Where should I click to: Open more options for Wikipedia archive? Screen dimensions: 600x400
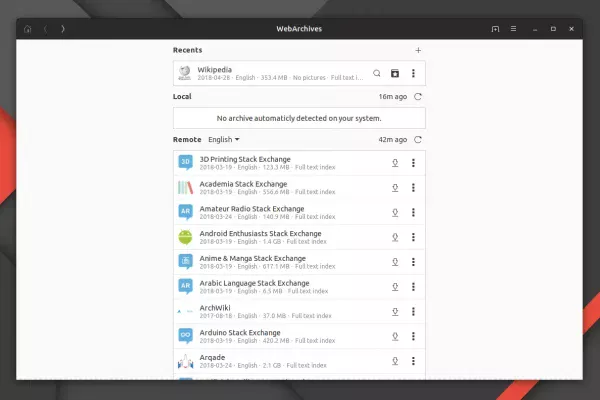[413, 73]
